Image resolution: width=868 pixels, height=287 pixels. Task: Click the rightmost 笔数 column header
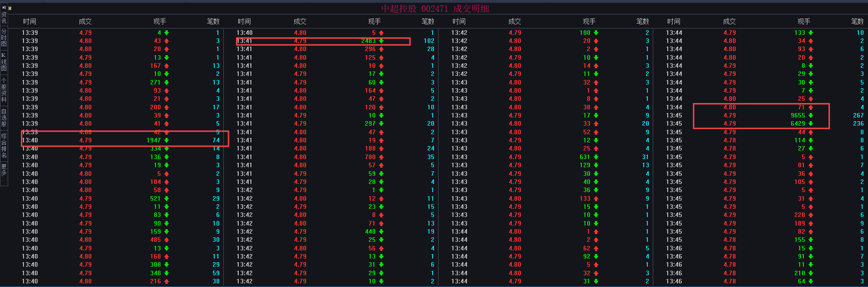tap(857, 21)
